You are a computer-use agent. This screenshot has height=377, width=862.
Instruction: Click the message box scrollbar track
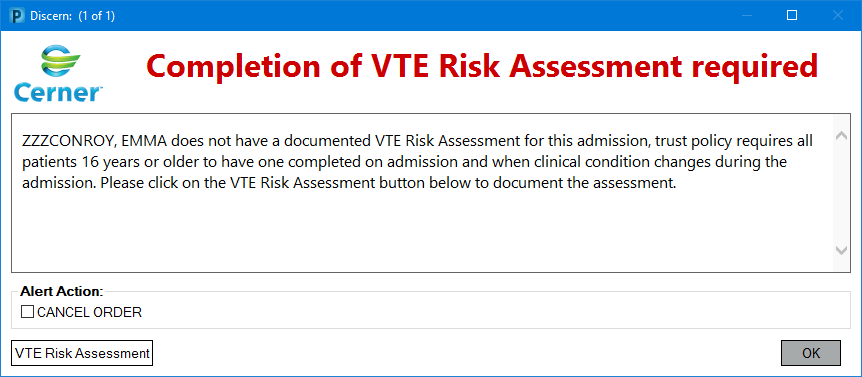841,193
